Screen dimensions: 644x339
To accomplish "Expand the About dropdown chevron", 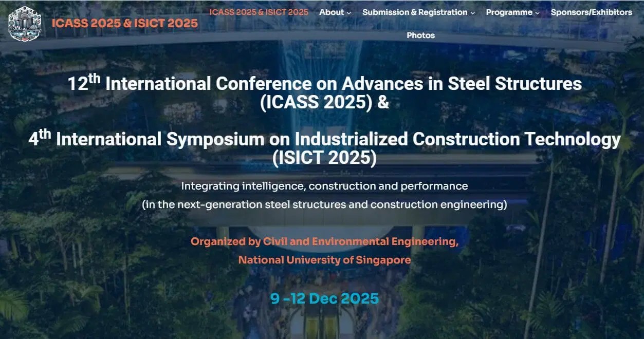I will click(x=349, y=13).
